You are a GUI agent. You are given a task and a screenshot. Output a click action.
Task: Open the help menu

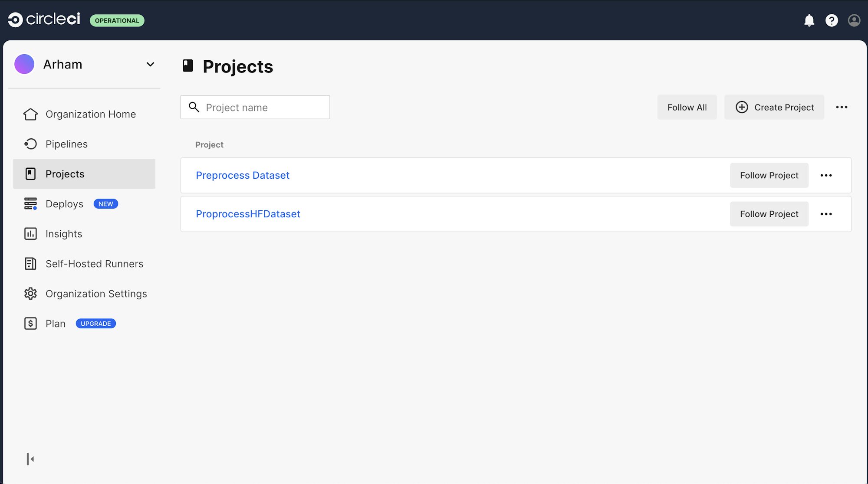tap(832, 20)
